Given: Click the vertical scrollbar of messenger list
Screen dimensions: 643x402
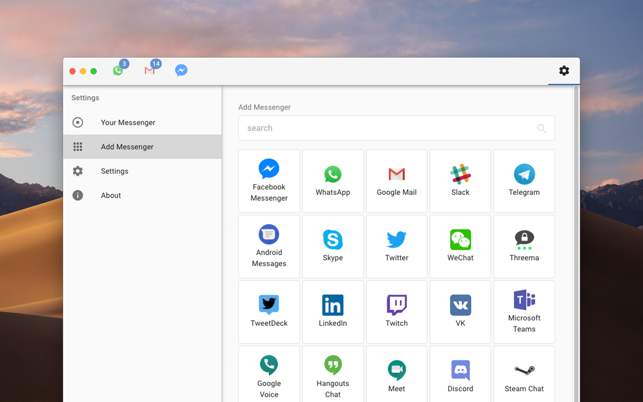Looking at the screenshot, I should pyautogui.click(x=576, y=244).
